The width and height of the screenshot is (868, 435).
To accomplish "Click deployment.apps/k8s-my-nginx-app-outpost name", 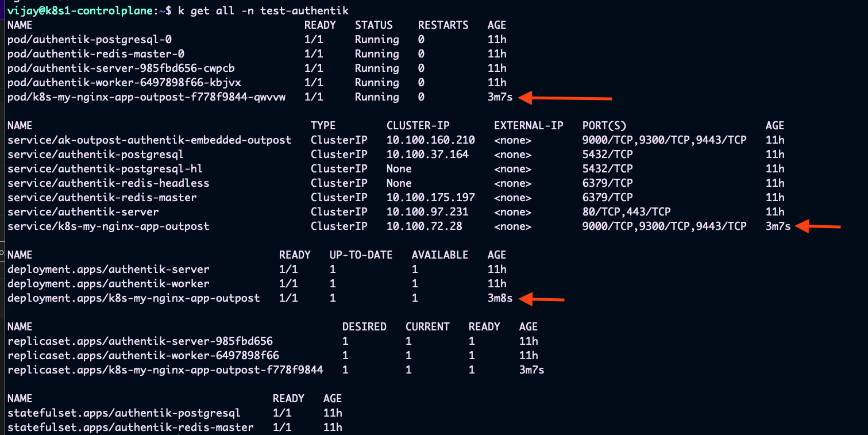I will 134,298.
